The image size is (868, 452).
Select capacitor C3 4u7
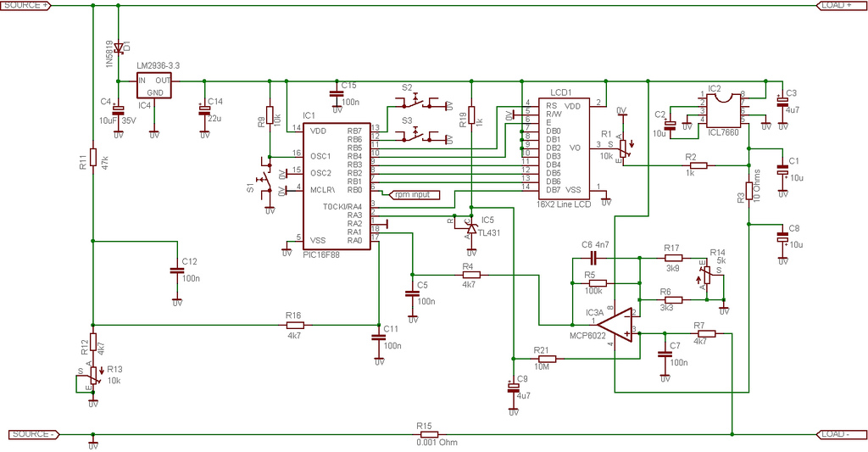782,102
